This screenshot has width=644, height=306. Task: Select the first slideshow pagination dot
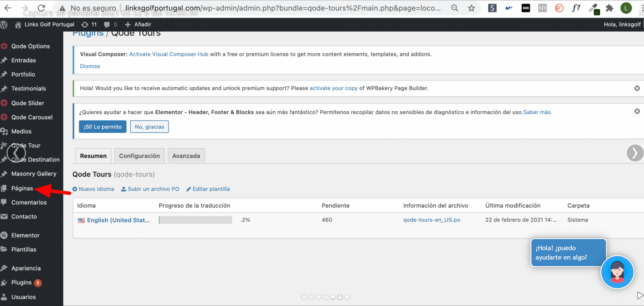[x=304, y=297]
